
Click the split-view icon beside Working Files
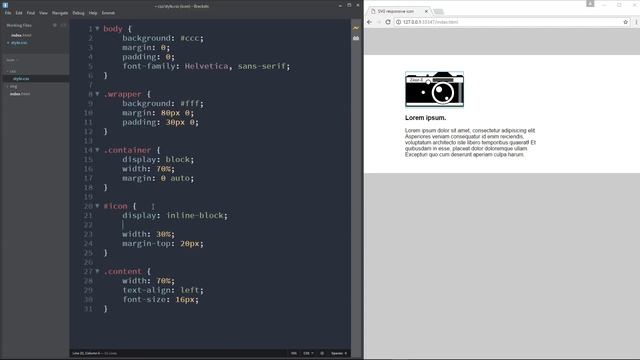63,25
